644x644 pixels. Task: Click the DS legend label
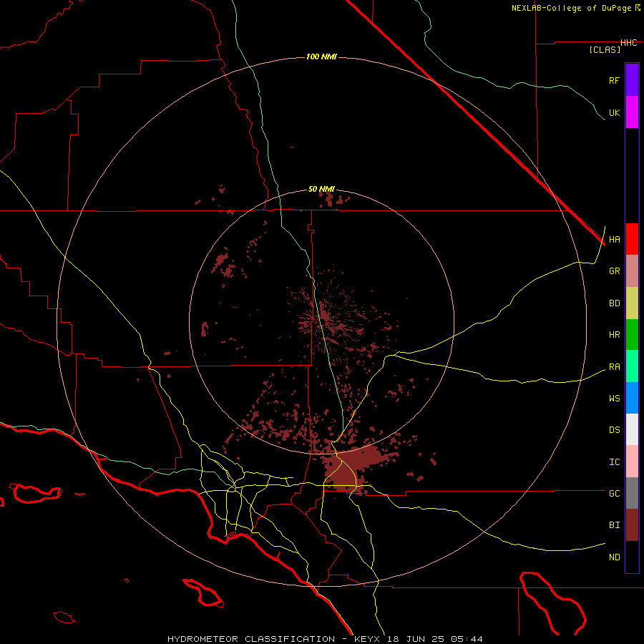click(614, 430)
